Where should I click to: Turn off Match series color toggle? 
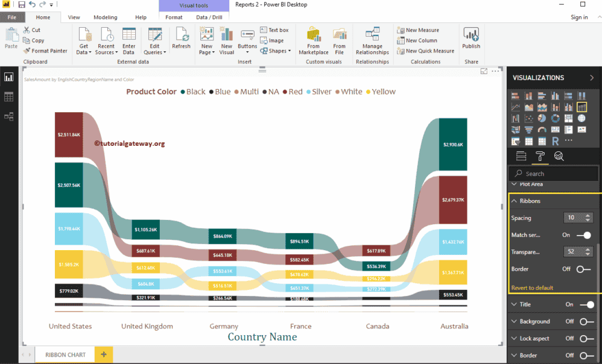click(x=583, y=235)
